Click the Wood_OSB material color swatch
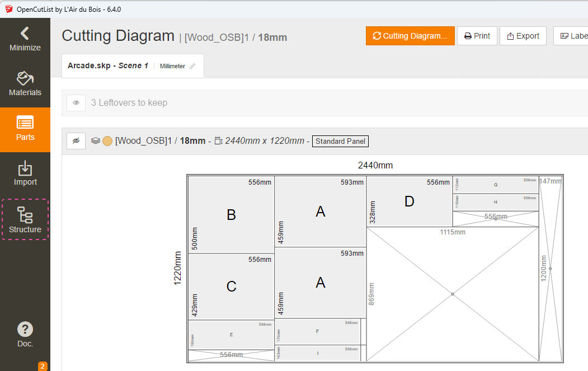This screenshot has width=588, height=371. 107,141
